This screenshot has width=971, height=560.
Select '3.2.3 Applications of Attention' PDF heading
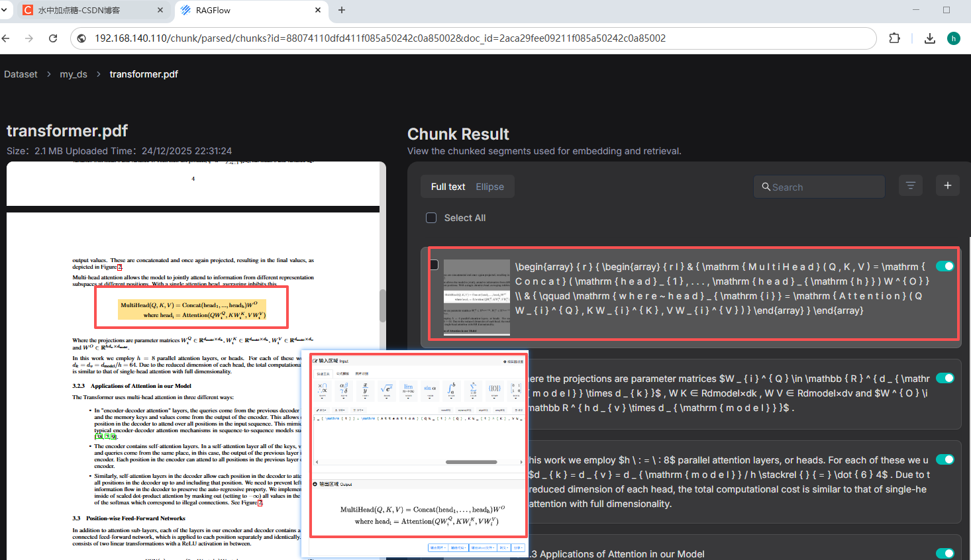coord(132,386)
